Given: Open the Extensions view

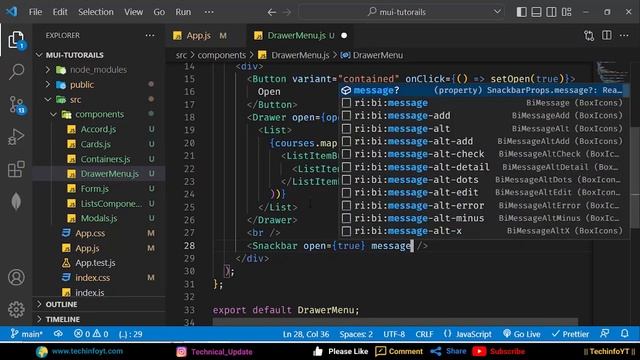Looking at the screenshot, I should click(x=16, y=169).
